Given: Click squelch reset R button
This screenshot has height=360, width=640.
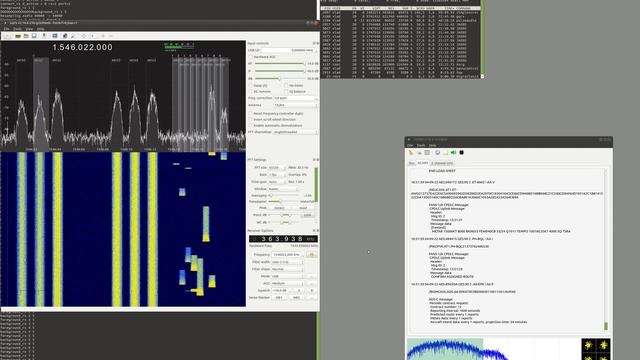Looking at the screenshot, I should click(312, 290).
